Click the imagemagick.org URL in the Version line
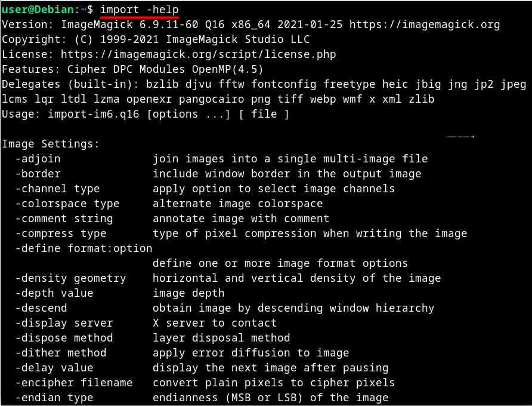Image resolution: width=532 pixels, height=406 pixels. (425, 24)
